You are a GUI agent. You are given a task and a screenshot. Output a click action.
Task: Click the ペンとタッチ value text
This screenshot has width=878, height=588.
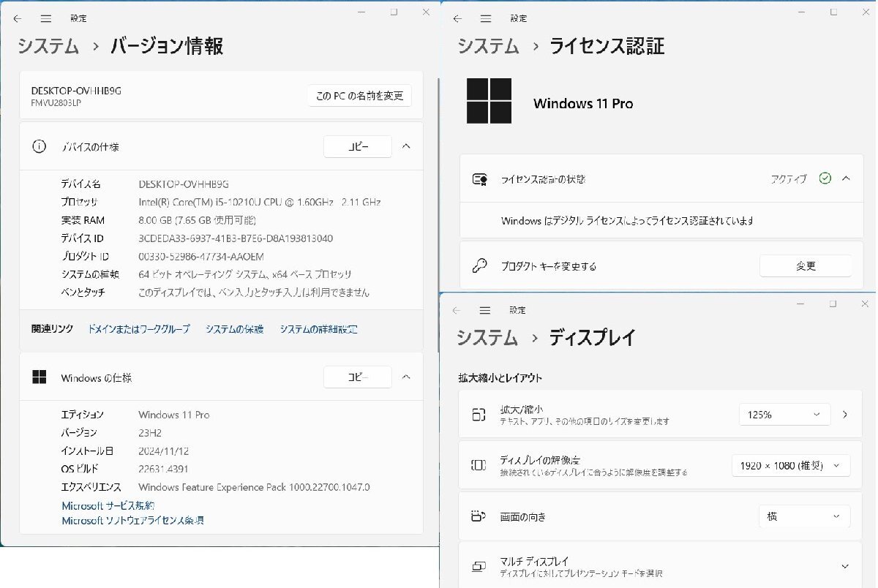pos(254,293)
